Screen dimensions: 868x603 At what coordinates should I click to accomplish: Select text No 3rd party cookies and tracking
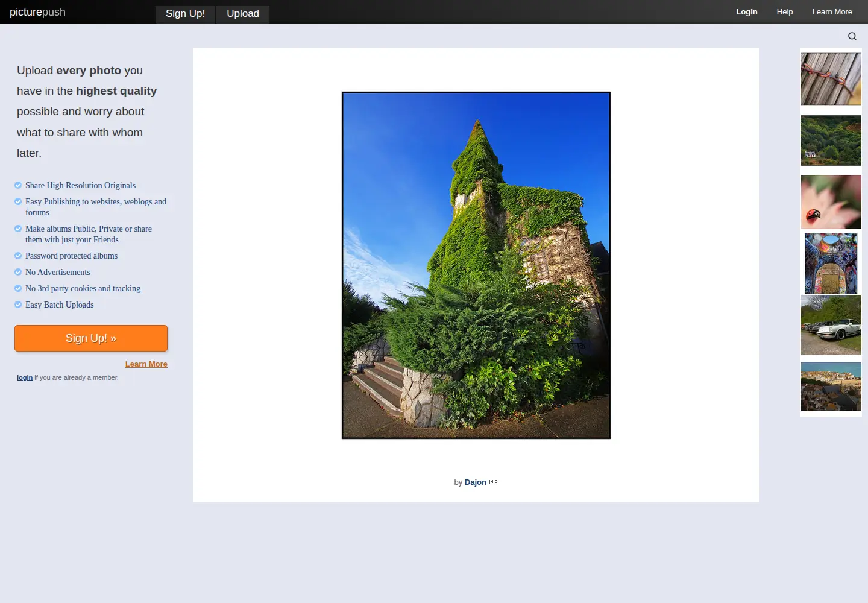pos(83,289)
